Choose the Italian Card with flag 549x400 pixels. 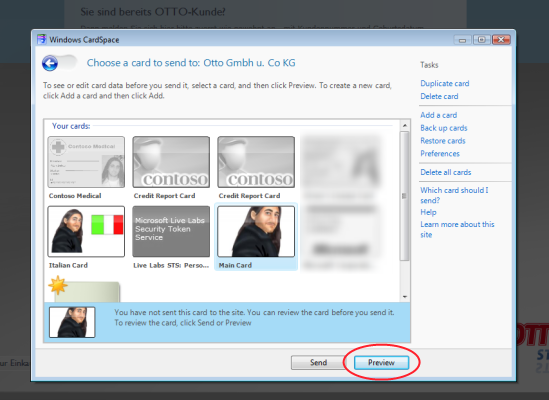click(x=86, y=232)
